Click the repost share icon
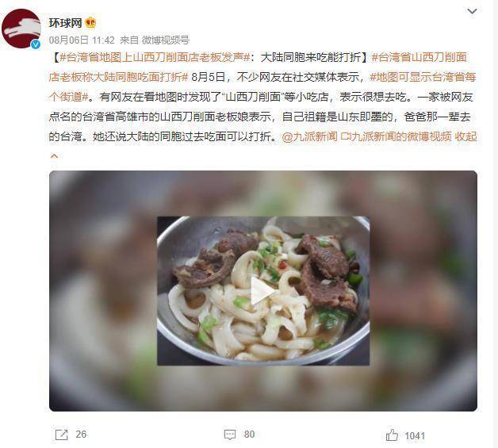 [x=61, y=435]
